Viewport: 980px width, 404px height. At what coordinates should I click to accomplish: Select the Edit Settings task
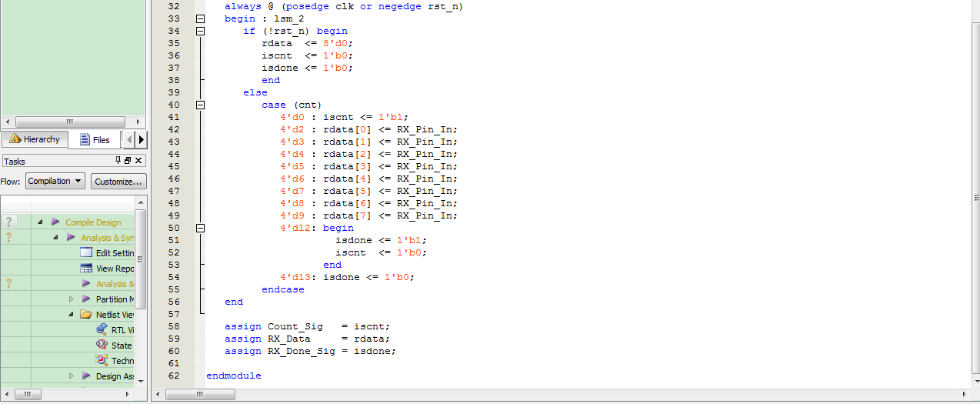pyautogui.click(x=115, y=253)
